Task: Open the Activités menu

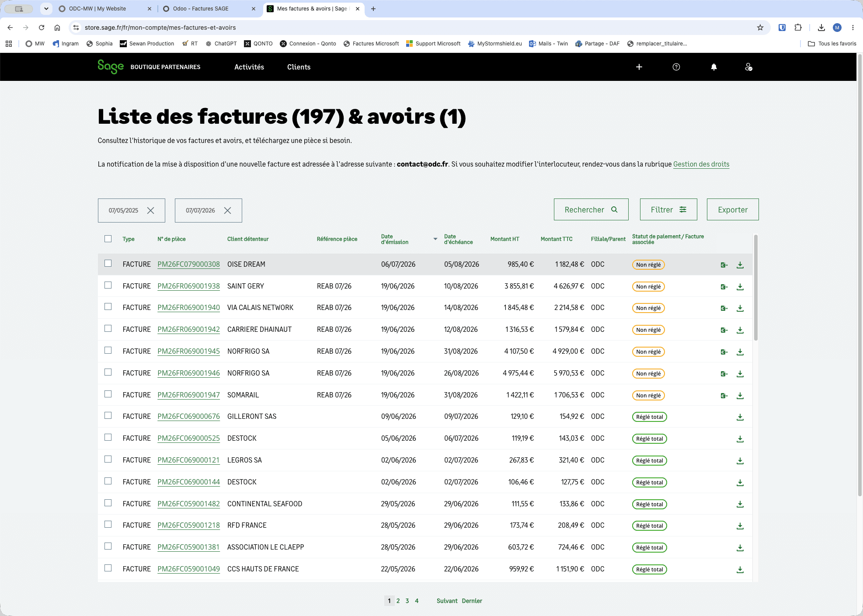Action: point(249,67)
